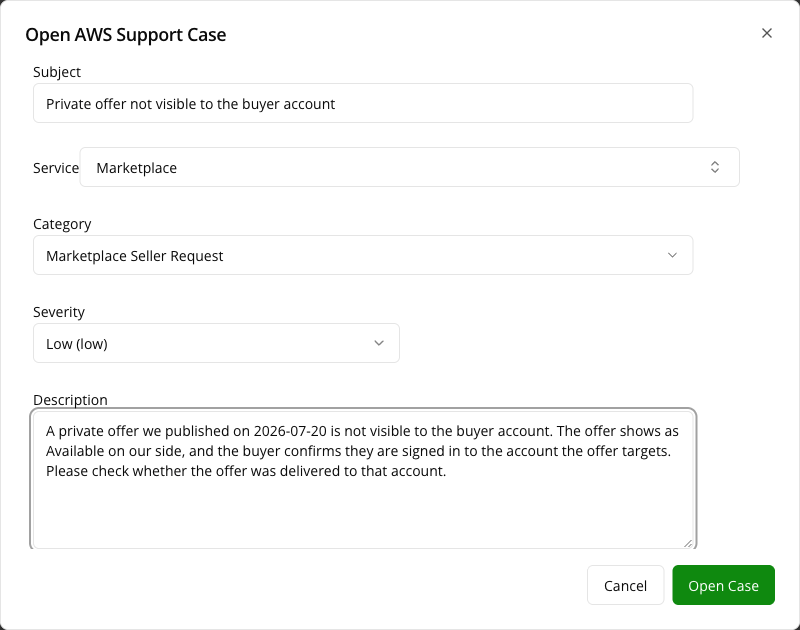Open the Category dropdown
Screen dimensions: 800x630
(x=363, y=256)
